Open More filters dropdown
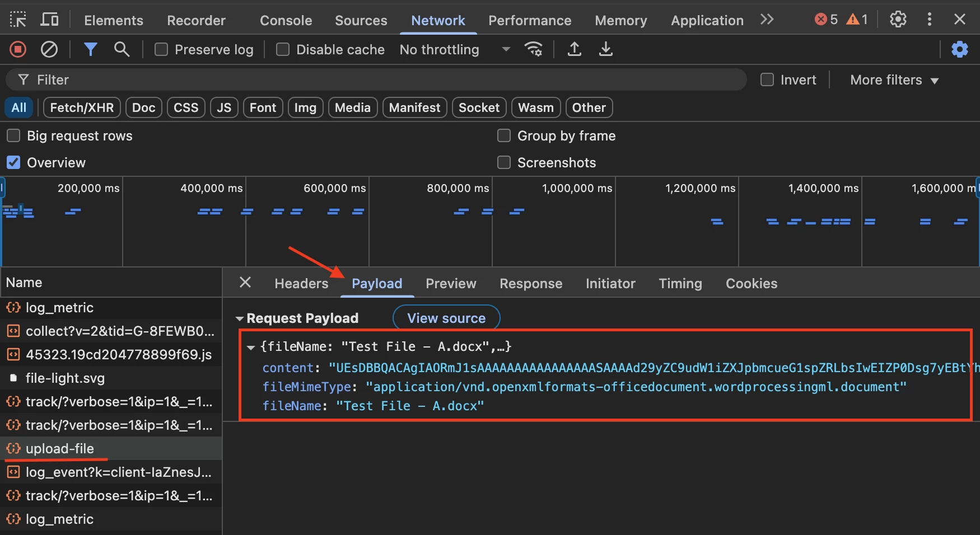This screenshot has height=535, width=980. click(x=894, y=80)
